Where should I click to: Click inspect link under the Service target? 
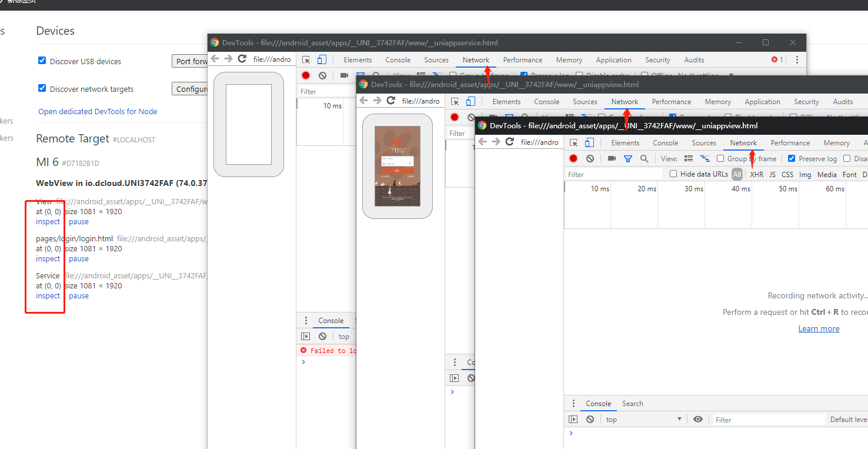coord(48,296)
